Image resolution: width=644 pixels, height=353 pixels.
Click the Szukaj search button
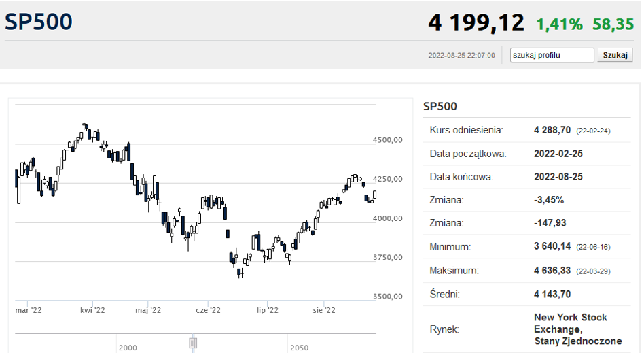[615, 55]
